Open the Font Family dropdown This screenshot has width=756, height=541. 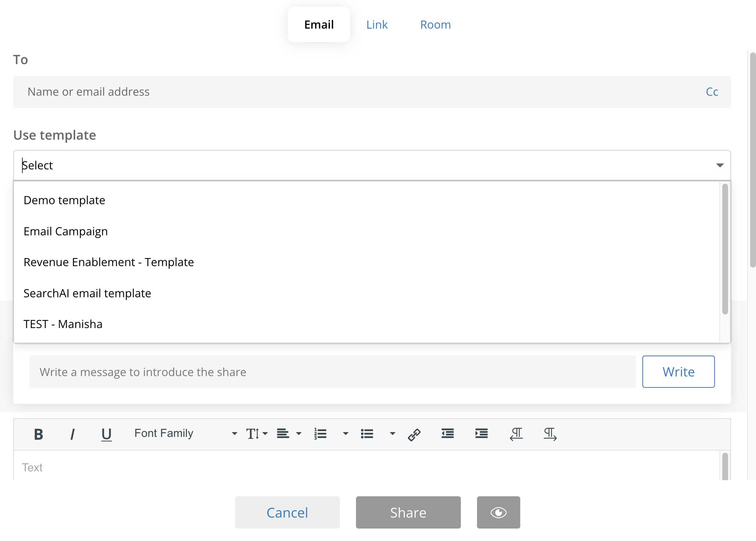pos(186,434)
